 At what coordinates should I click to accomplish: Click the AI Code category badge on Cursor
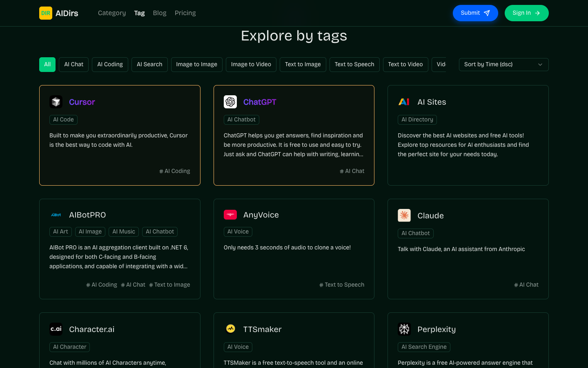click(63, 120)
